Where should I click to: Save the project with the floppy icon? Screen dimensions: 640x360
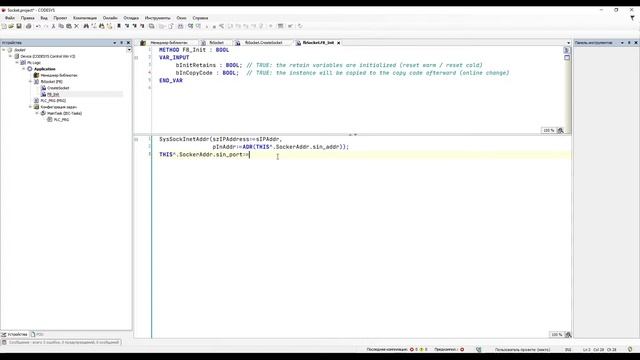tap(19, 26)
